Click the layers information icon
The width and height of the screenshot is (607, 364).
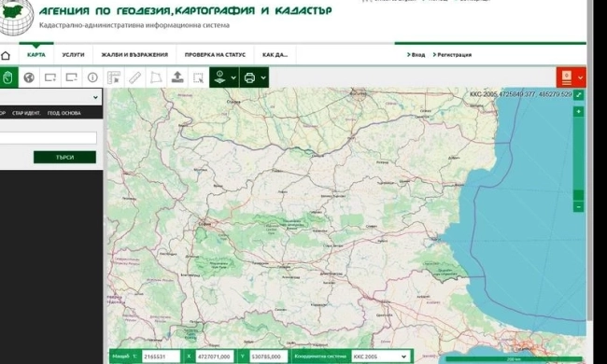219,77
